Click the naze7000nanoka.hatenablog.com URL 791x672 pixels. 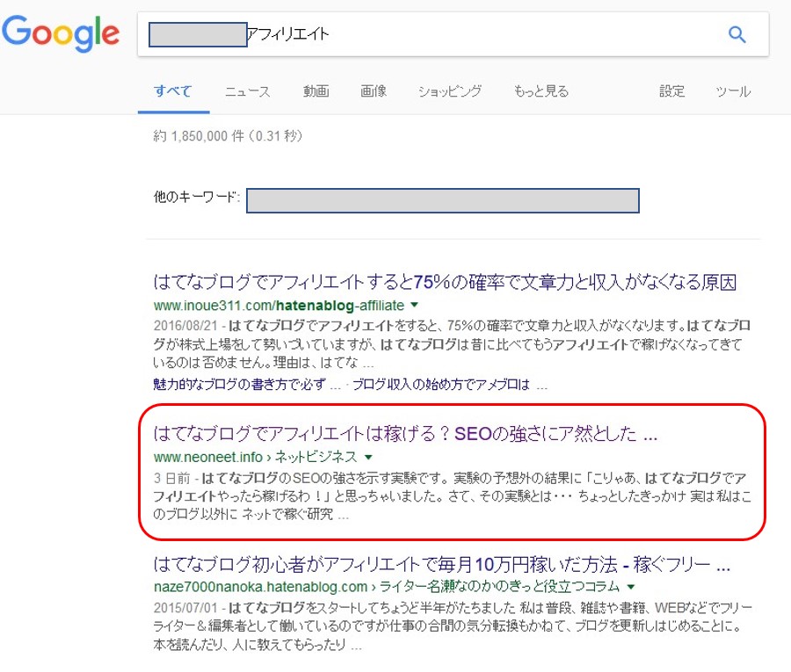(x=387, y=587)
